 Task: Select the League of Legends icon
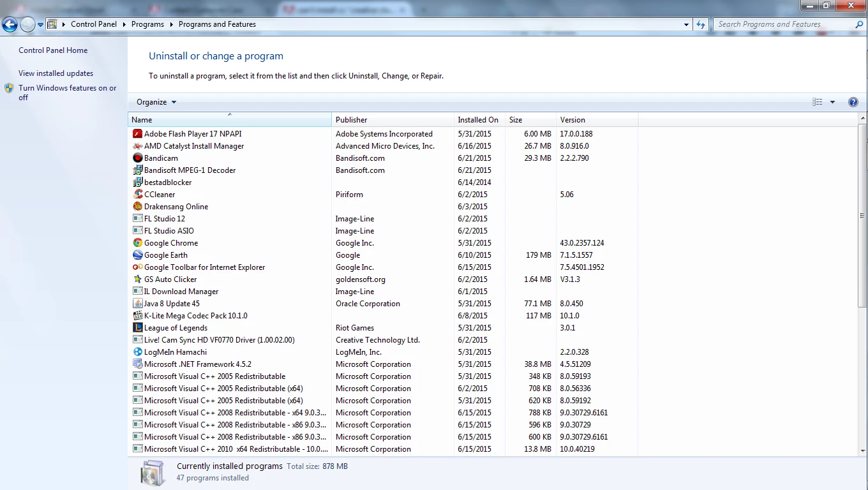point(137,328)
